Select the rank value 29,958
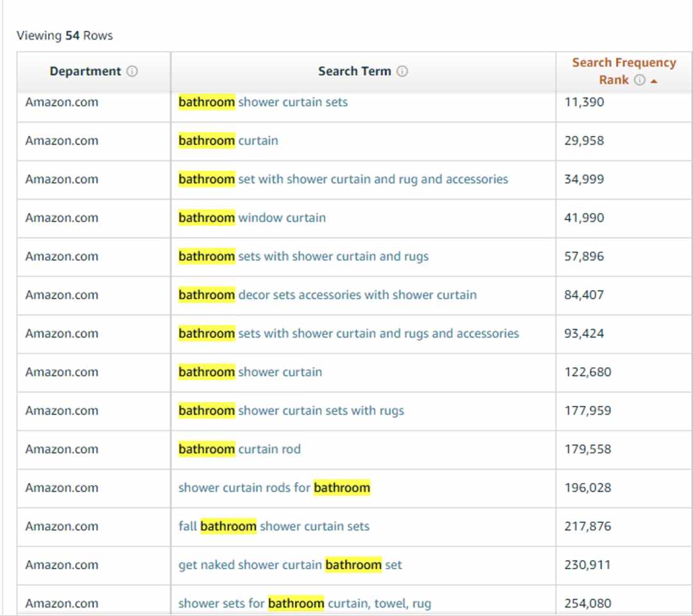This screenshot has height=616, width=693. pos(584,141)
